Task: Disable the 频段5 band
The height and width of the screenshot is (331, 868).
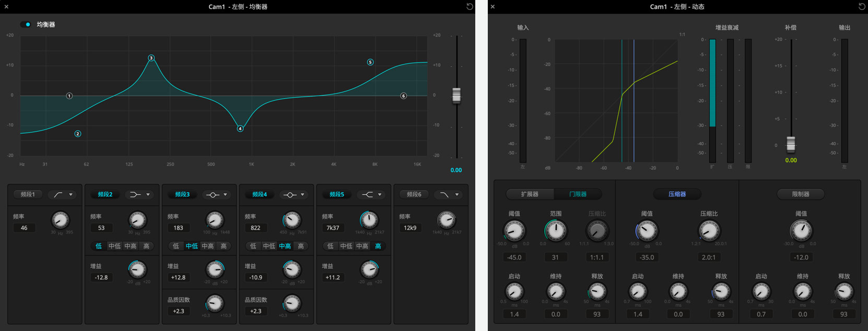Action: point(337,195)
